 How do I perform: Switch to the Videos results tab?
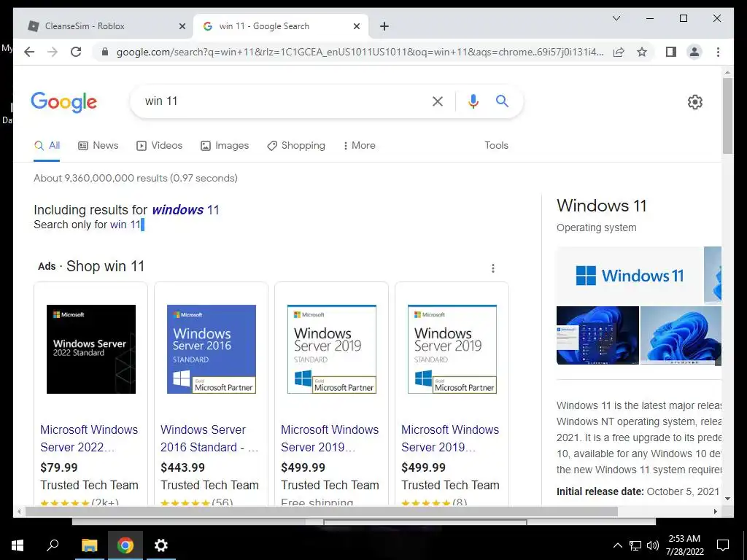click(159, 146)
